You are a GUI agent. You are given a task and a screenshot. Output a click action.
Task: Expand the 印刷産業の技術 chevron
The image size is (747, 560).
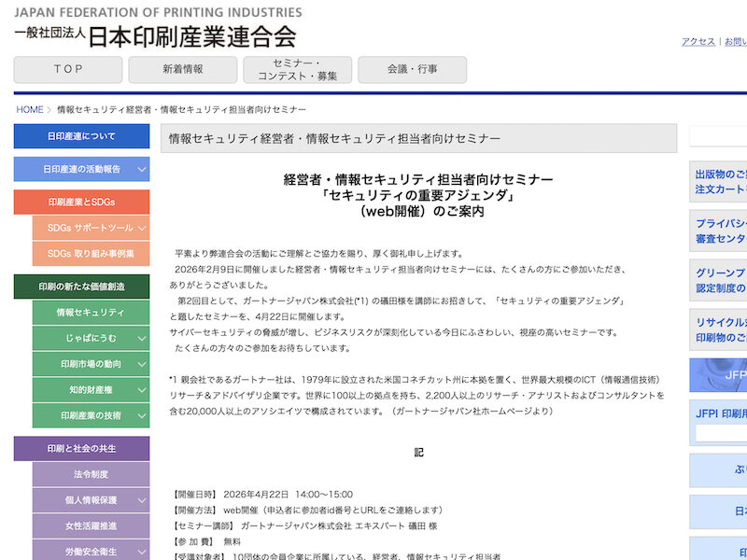pyautogui.click(x=142, y=415)
